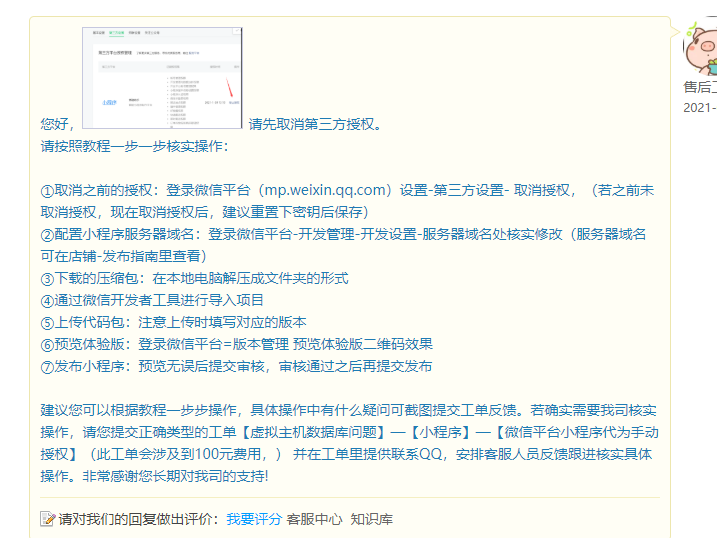Click step ② 配置小程序服务器域名 text

pos(343,245)
